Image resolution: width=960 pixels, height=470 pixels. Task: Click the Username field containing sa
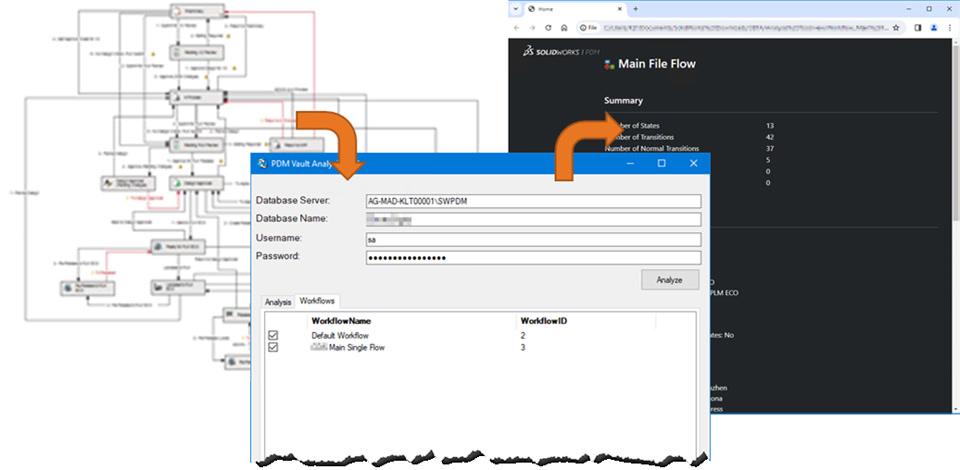pyautogui.click(x=533, y=239)
